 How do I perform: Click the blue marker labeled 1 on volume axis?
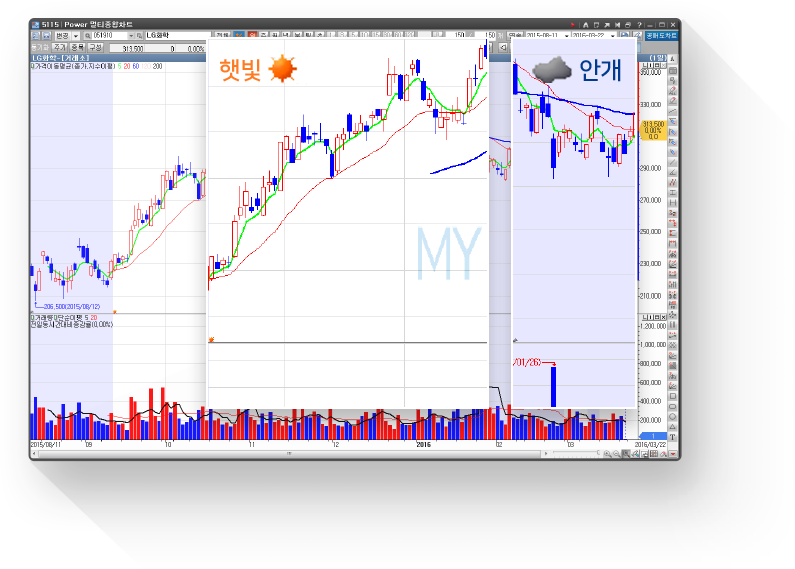[653, 436]
